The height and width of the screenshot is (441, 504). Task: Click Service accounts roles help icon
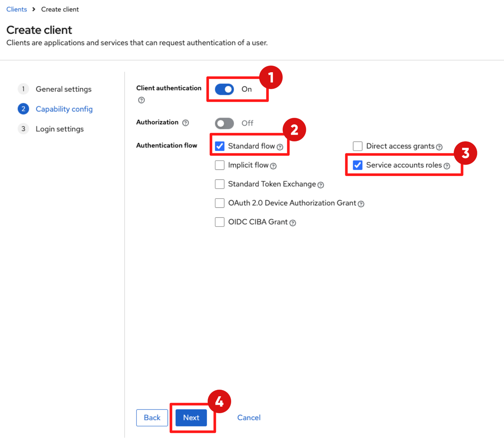[447, 166]
